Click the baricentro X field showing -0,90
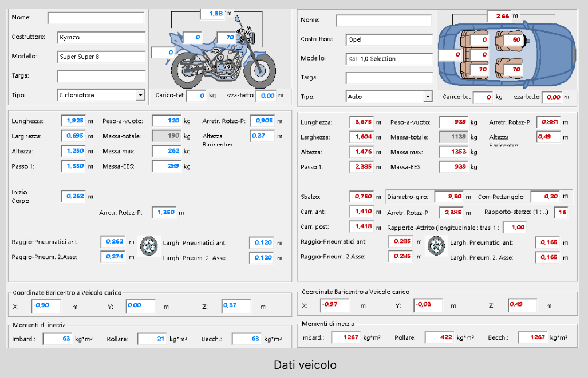Image resolution: width=588 pixels, height=378 pixels. pos(45,306)
